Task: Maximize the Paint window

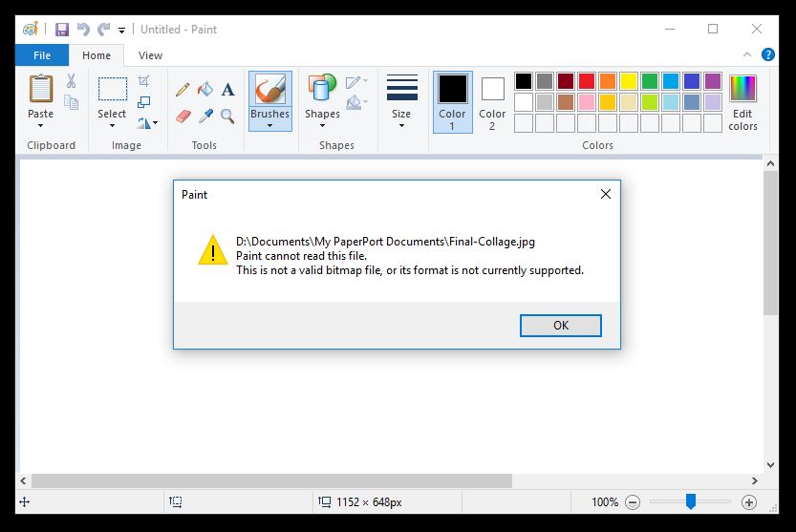Action: click(x=713, y=29)
